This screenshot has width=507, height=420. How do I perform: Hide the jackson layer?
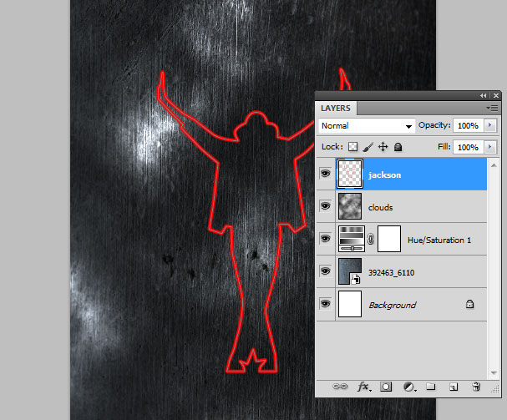pyautogui.click(x=325, y=174)
